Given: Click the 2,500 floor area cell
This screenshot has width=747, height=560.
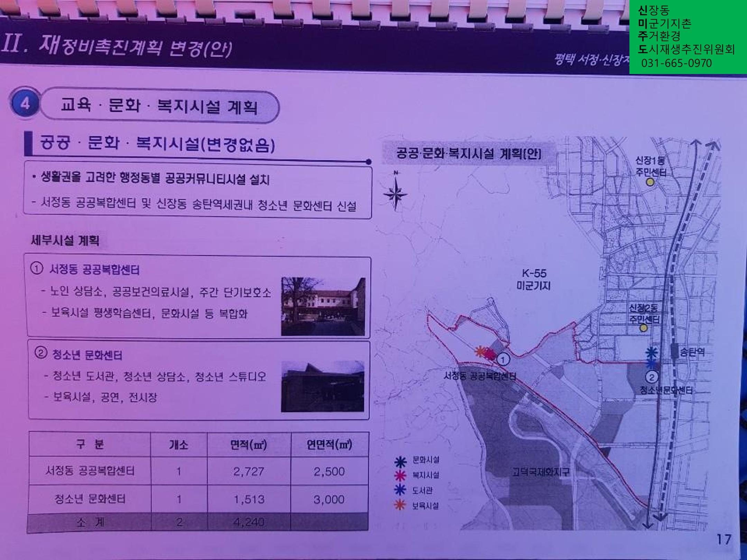Looking at the screenshot, I should [329, 471].
